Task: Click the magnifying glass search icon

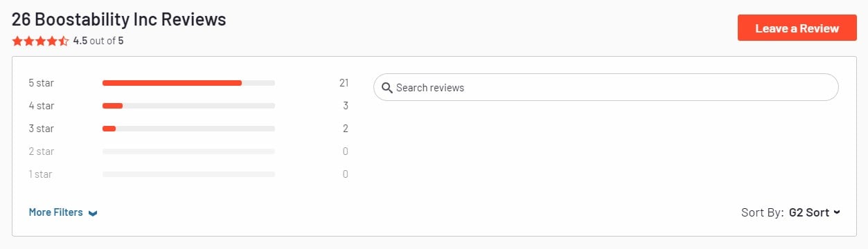Action: tap(387, 88)
